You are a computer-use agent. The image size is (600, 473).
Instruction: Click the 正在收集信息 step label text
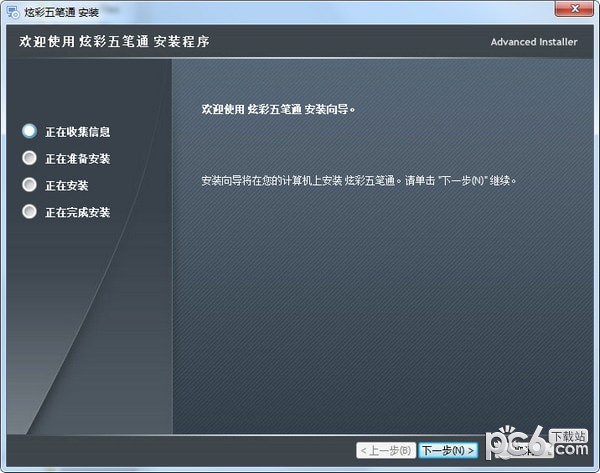77,131
